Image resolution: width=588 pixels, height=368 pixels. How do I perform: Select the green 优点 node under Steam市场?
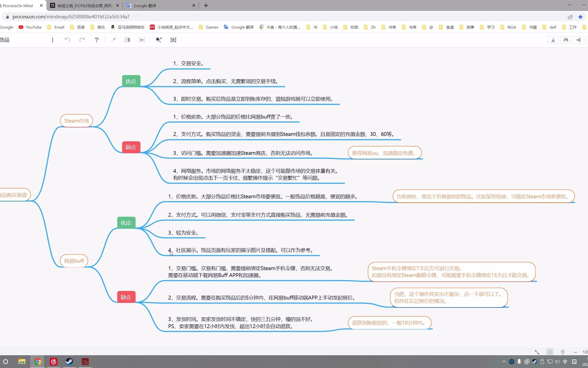(131, 81)
